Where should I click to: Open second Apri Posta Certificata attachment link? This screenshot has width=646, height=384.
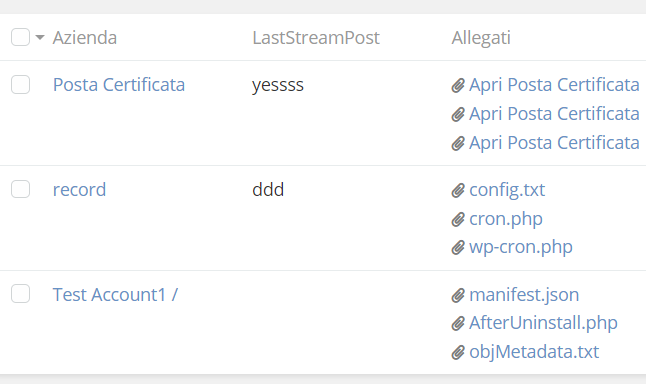click(554, 114)
